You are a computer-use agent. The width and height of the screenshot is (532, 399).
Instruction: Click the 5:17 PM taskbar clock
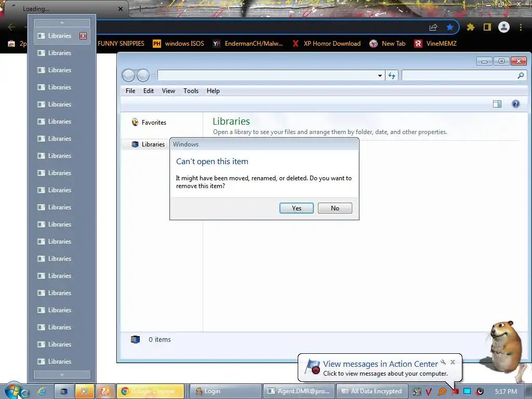click(506, 392)
